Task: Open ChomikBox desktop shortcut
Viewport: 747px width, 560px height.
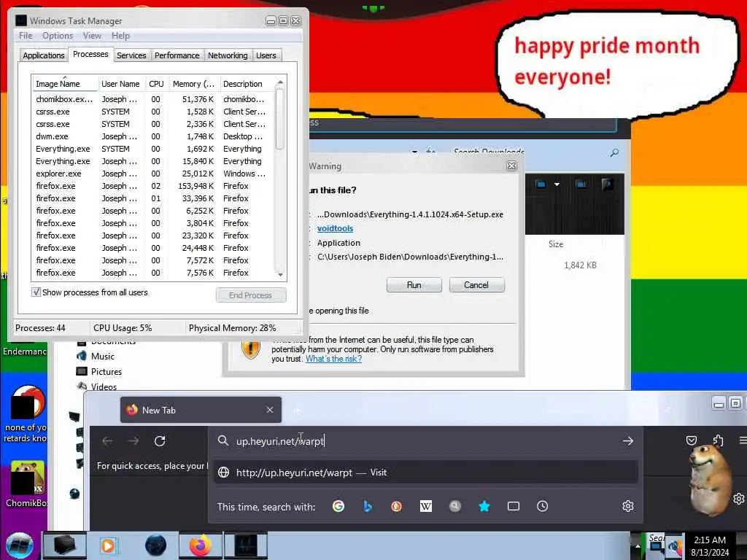Action: (x=26, y=485)
